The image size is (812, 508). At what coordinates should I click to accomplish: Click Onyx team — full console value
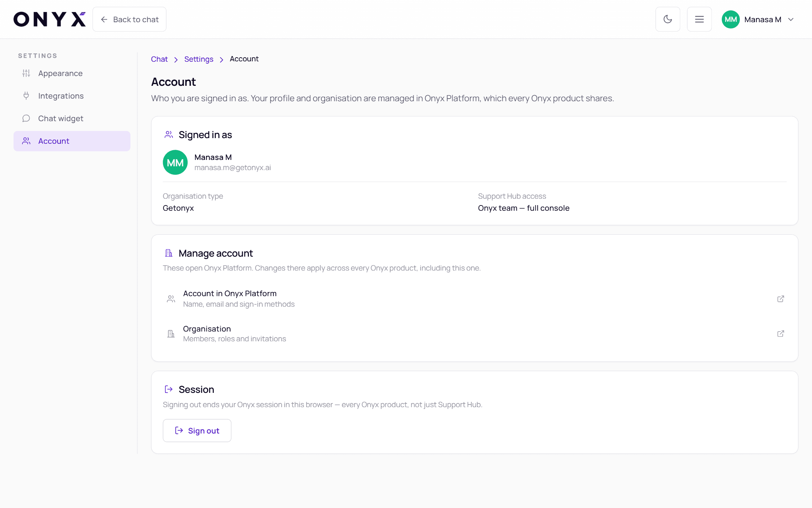point(523,208)
